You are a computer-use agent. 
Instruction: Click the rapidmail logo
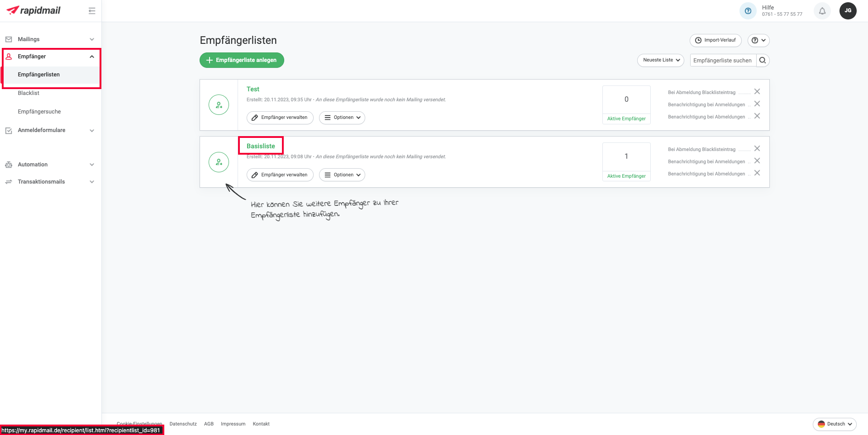(34, 10)
